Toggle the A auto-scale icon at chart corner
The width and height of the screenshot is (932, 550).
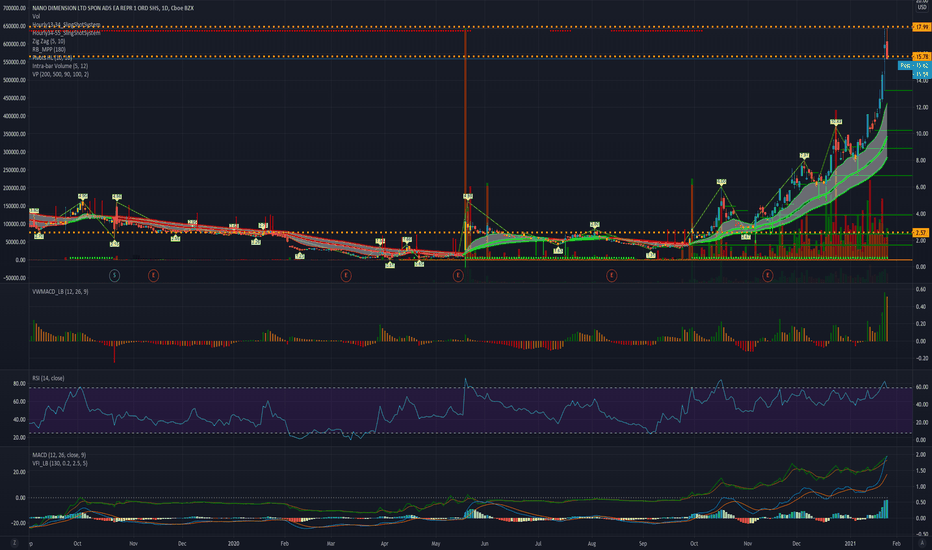point(922,543)
